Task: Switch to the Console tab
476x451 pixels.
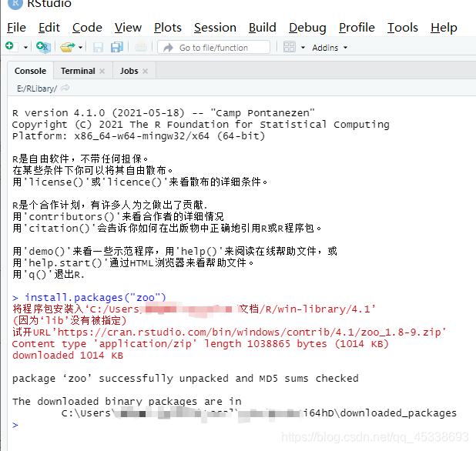Action: point(30,71)
